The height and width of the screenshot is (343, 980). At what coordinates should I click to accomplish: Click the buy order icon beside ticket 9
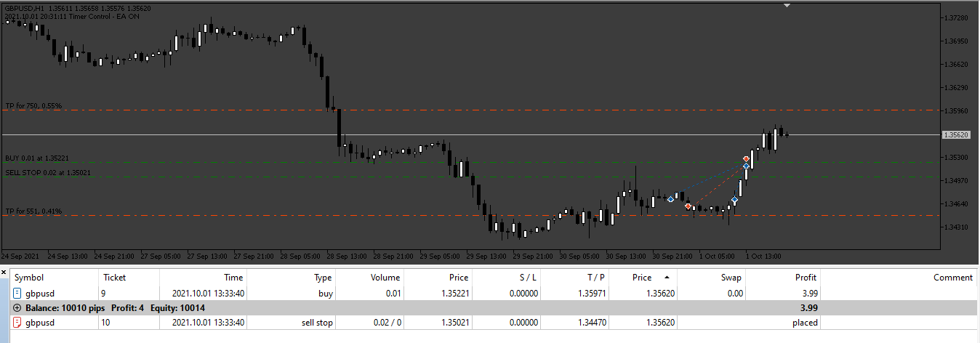coord(17,294)
